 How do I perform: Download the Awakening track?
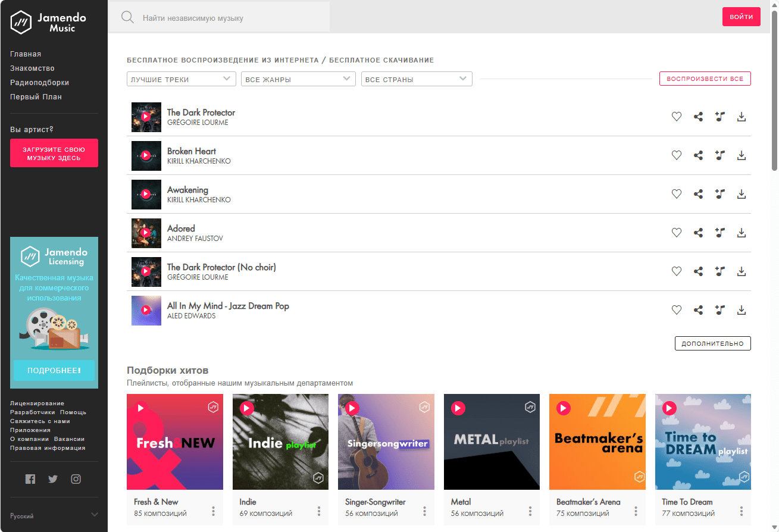tap(742, 194)
